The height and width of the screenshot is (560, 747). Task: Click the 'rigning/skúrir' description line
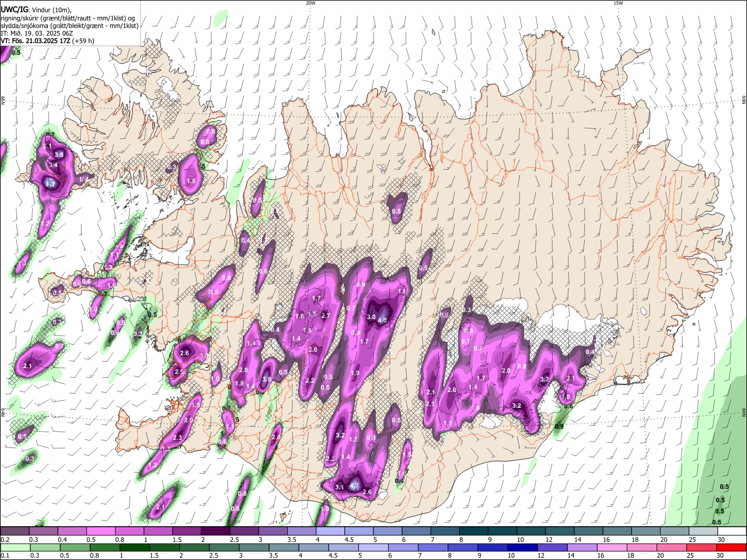[x=68, y=18]
